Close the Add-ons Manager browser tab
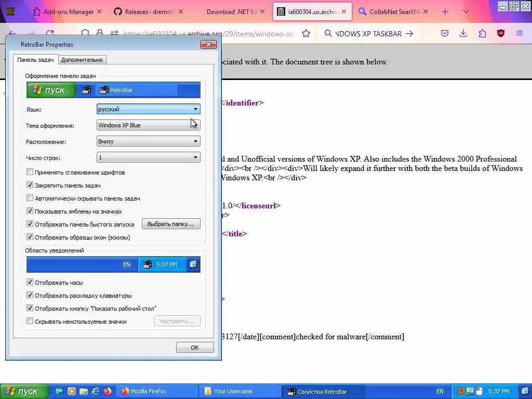The image size is (532, 399). click(x=99, y=12)
